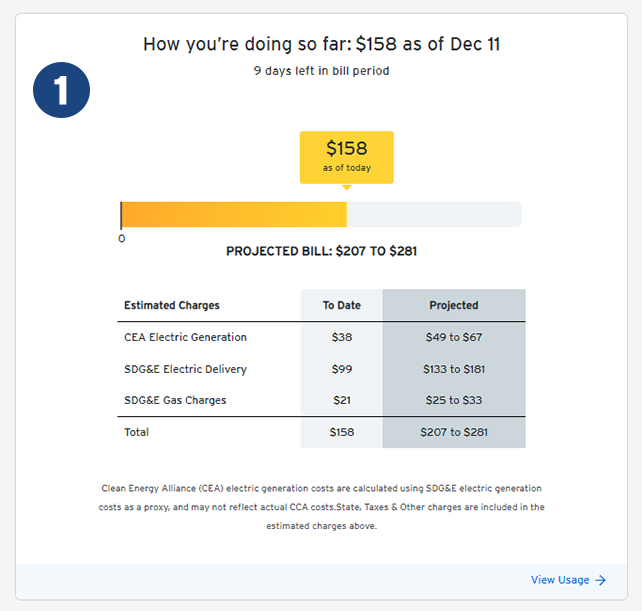Click the orange bill progress bar fill
642x611 pixels.
point(234,214)
